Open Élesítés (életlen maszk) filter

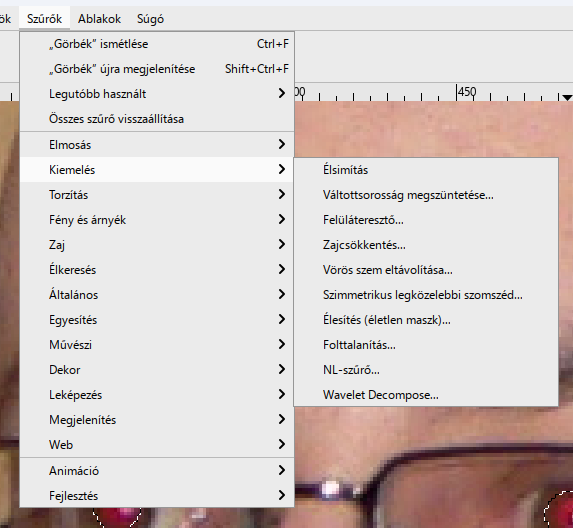pos(426,320)
